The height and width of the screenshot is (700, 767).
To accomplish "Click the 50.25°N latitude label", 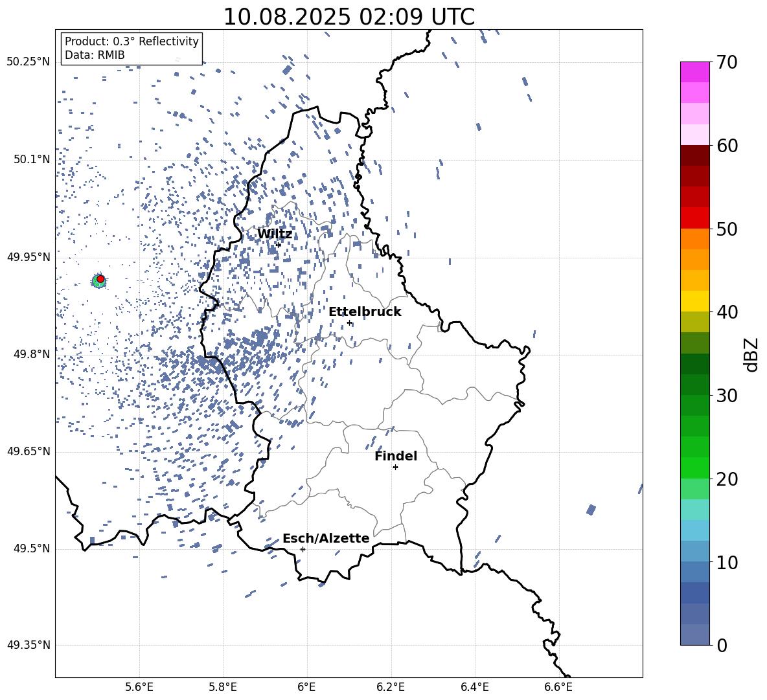I will 29,62.
